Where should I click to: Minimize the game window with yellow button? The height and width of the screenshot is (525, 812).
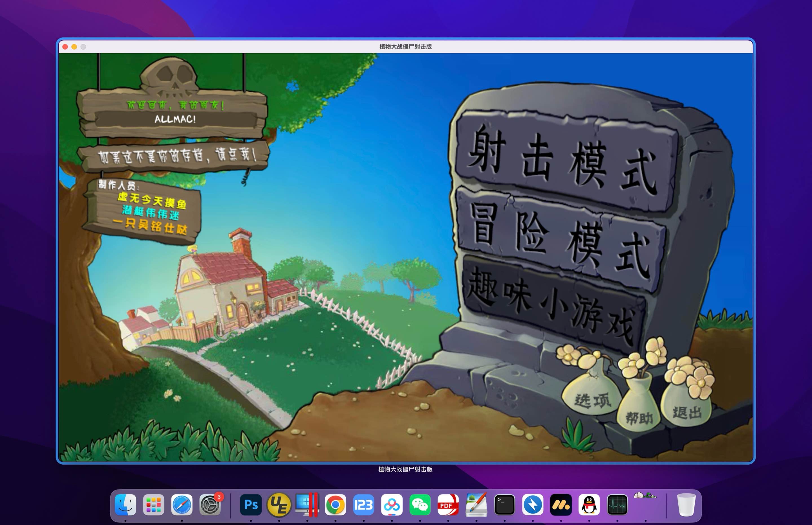tap(74, 47)
